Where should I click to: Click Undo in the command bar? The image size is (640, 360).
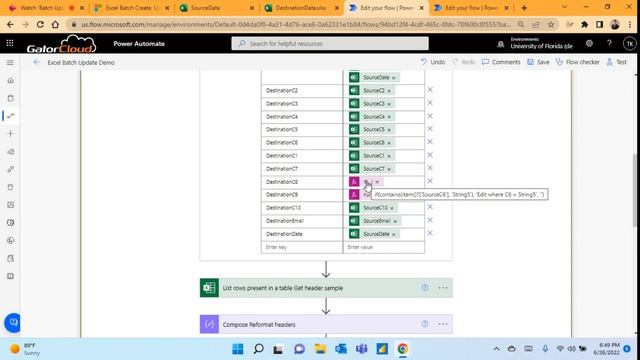tap(433, 62)
